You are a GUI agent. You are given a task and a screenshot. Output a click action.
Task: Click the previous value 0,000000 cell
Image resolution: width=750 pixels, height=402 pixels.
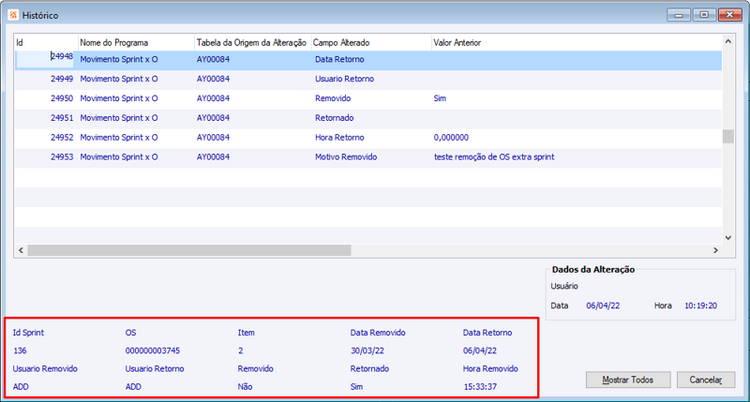451,137
